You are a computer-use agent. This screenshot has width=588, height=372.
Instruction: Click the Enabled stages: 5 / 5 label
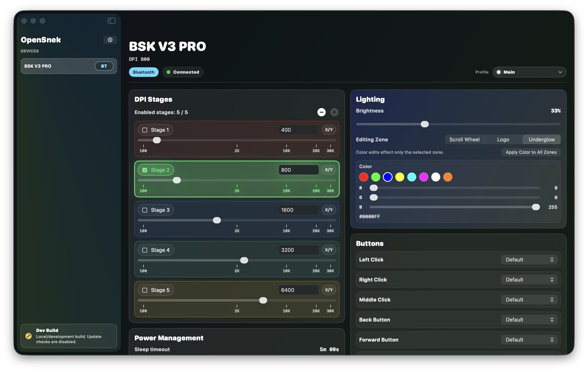point(161,112)
